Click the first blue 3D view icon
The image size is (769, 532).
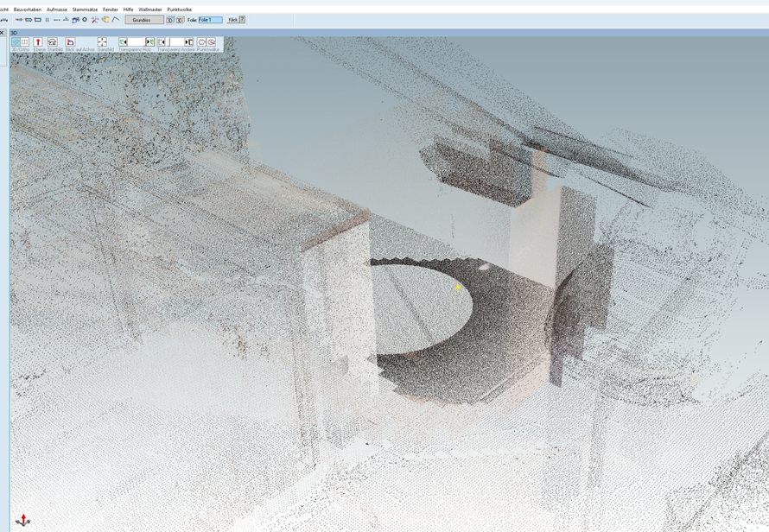[x=170, y=20]
